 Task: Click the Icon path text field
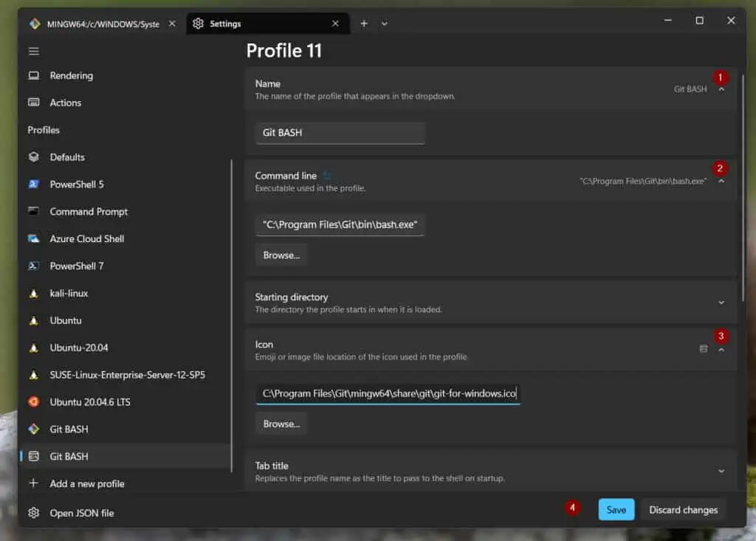tap(388, 393)
